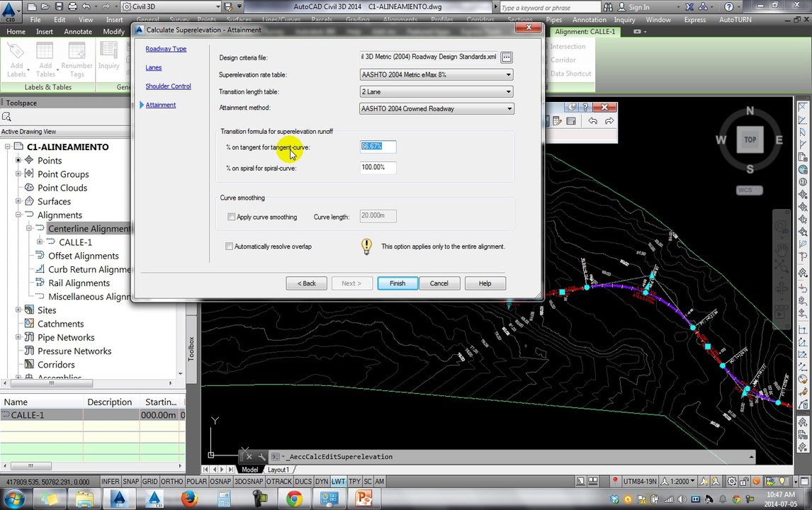The image size is (812, 510).
Task: Click the Open file icon in quick access toolbar
Action: pos(45,7)
